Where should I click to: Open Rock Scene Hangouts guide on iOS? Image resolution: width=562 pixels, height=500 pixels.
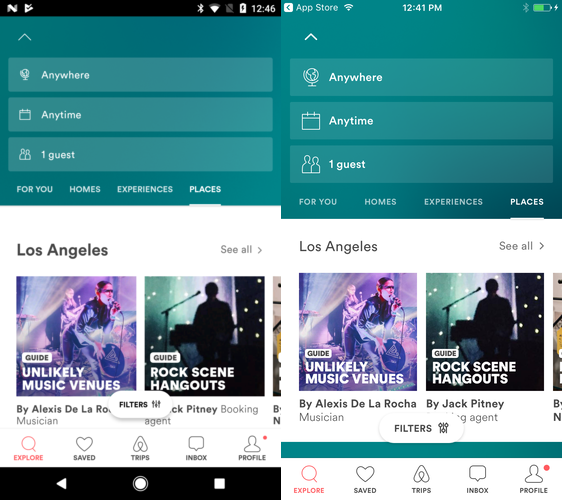(x=485, y=332)
